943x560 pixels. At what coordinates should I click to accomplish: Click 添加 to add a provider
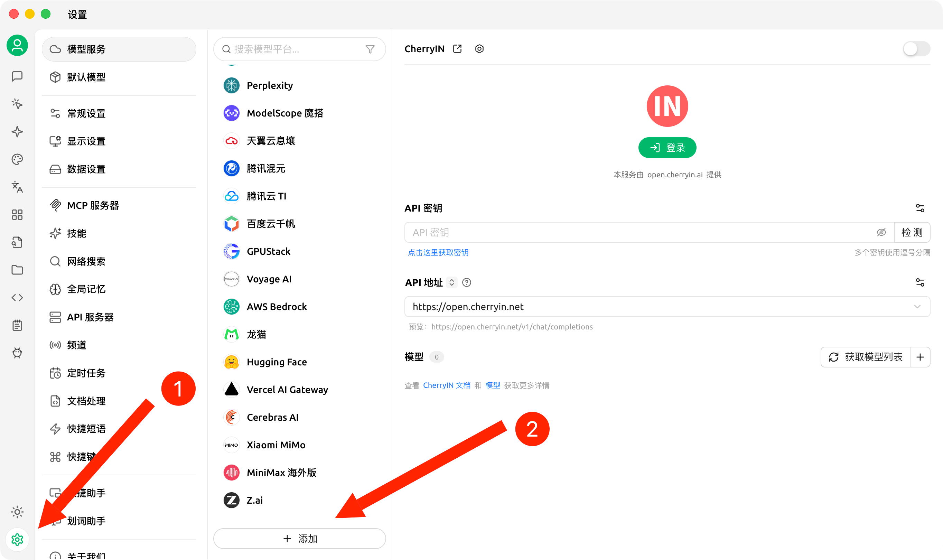[300, 539]
